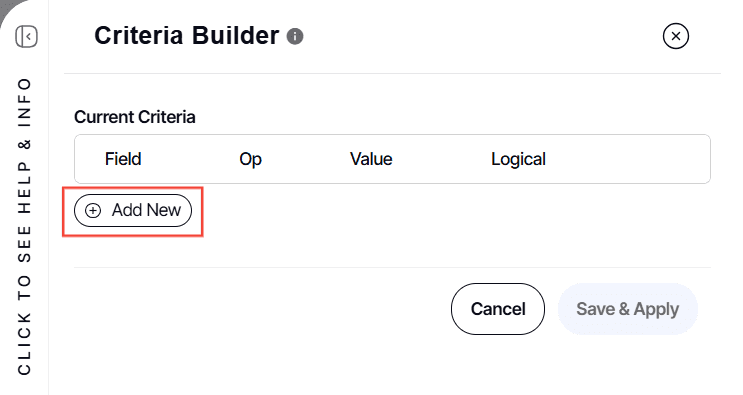Add a new criteria row

pyautogui.click(x=133, y=210)
